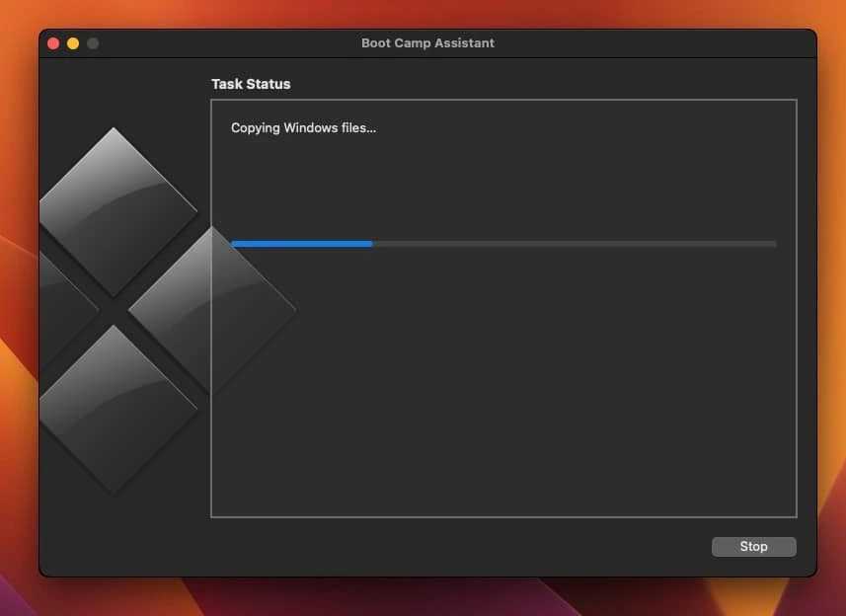
Task: Select the 'Copying Windows files...' status text
Action: [303, 128]
